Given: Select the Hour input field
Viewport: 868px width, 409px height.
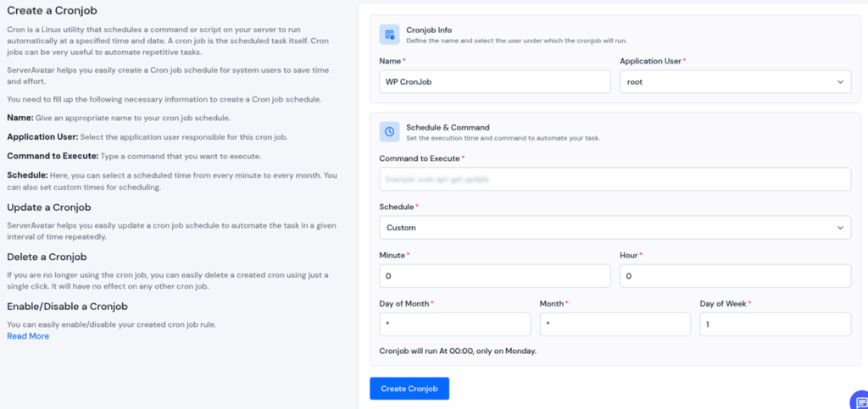Looking at the screenshot, I should (x=735, y=276).
